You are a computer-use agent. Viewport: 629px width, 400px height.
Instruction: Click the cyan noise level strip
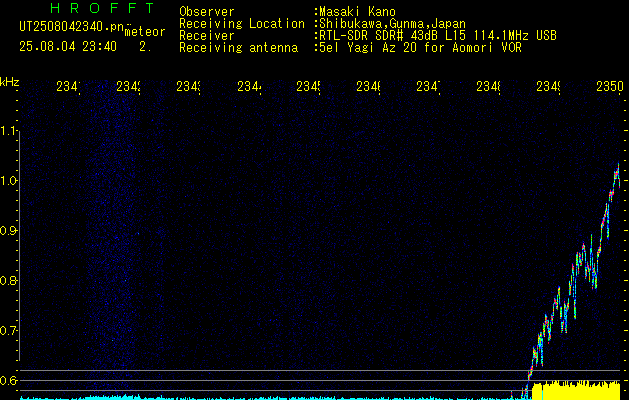276,398
